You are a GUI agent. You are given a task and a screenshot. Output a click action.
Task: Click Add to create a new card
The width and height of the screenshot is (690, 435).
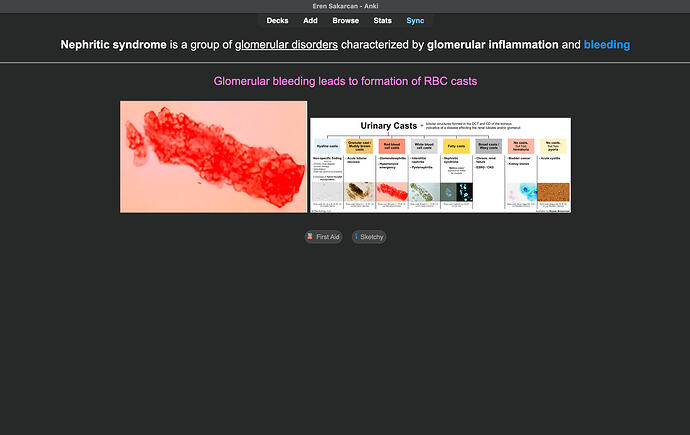pyautogui.click(x=311, y=20)
